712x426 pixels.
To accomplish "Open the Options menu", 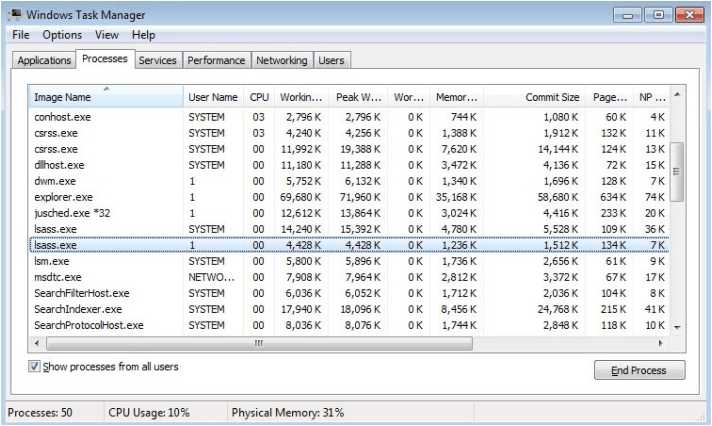I will tap(62, 35).
